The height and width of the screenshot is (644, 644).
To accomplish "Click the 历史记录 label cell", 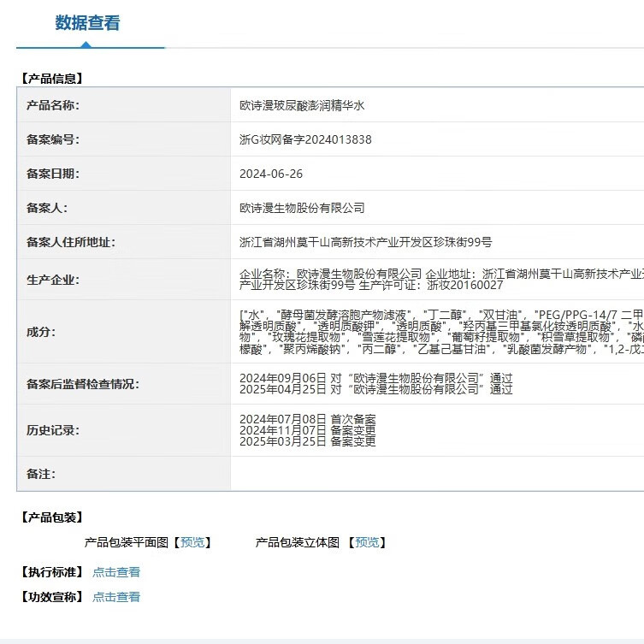I will click(124, 430).
